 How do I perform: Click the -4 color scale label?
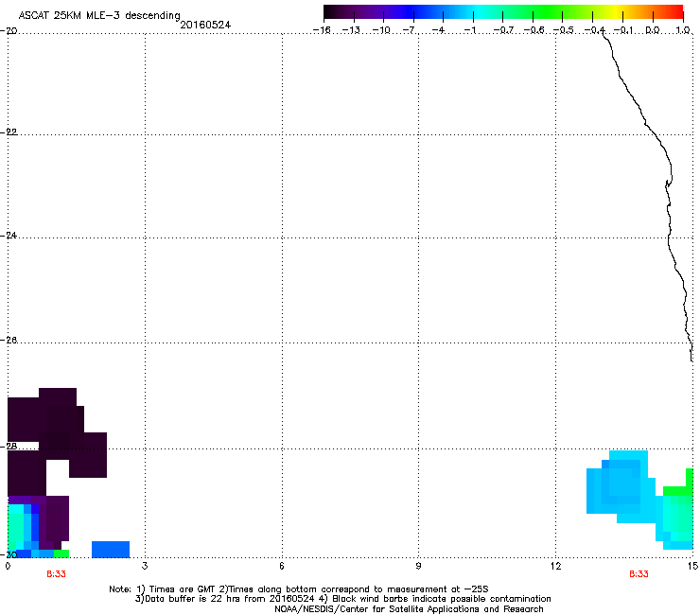click(438, 30)
